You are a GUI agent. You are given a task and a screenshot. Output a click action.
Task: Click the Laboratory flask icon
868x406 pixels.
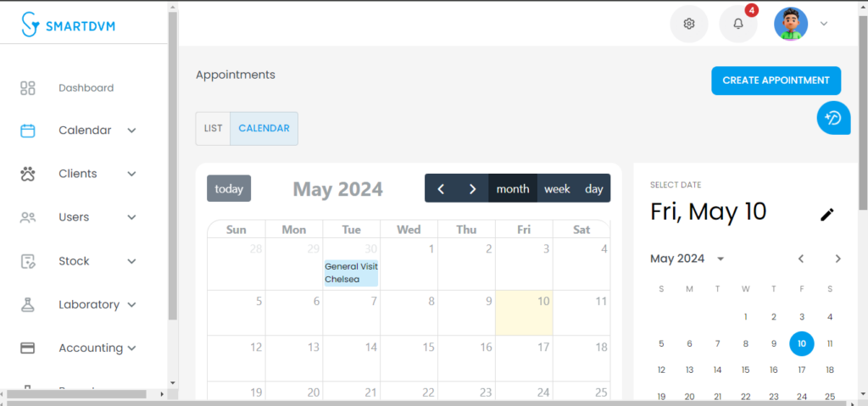(28, 304)
